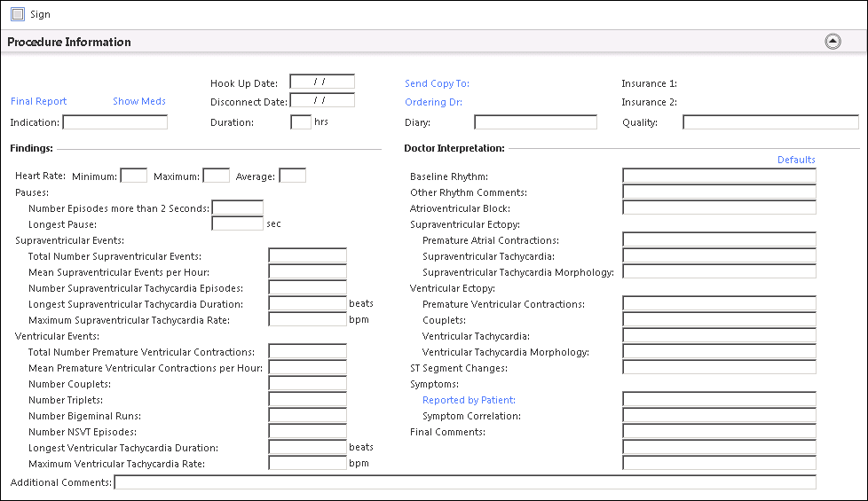868x501 pixels.
Task: Focus the Additional Comments field
Action: click(465, 482)
